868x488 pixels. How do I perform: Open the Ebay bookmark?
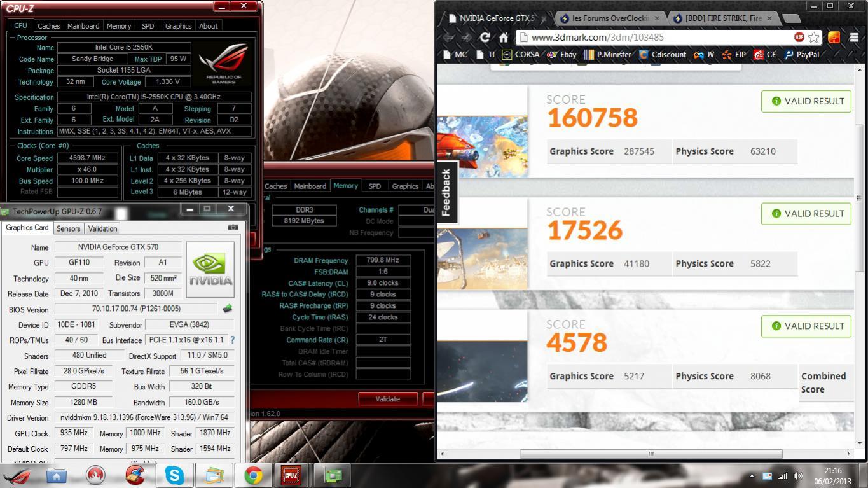pos(561,55)
